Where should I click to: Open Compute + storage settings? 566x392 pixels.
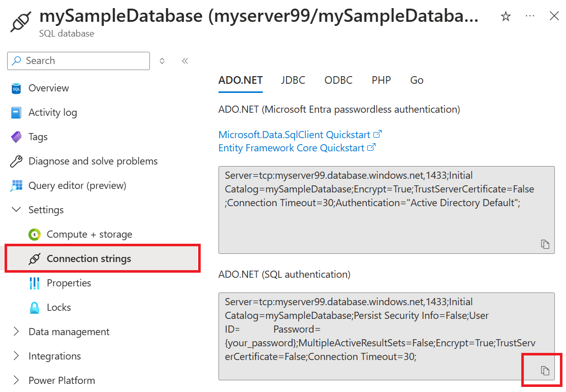tap(89, 234)
